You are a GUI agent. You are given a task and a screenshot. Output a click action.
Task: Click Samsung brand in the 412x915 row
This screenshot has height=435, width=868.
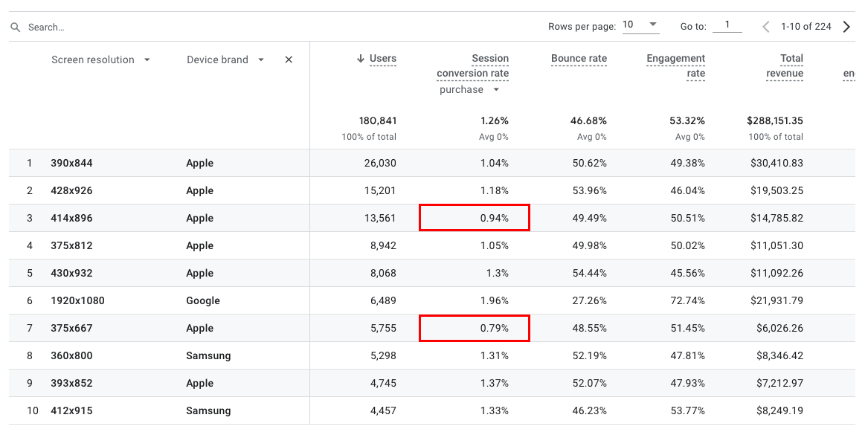(208, 410)
